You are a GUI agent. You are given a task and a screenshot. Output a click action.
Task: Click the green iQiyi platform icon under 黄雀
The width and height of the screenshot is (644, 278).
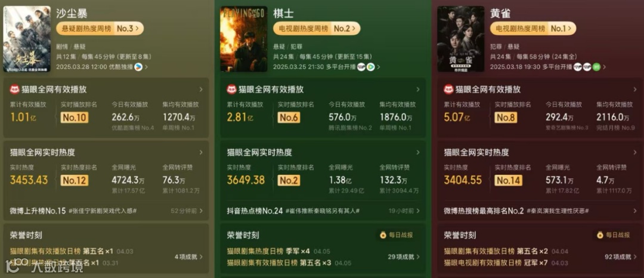[x=596, y=67]
